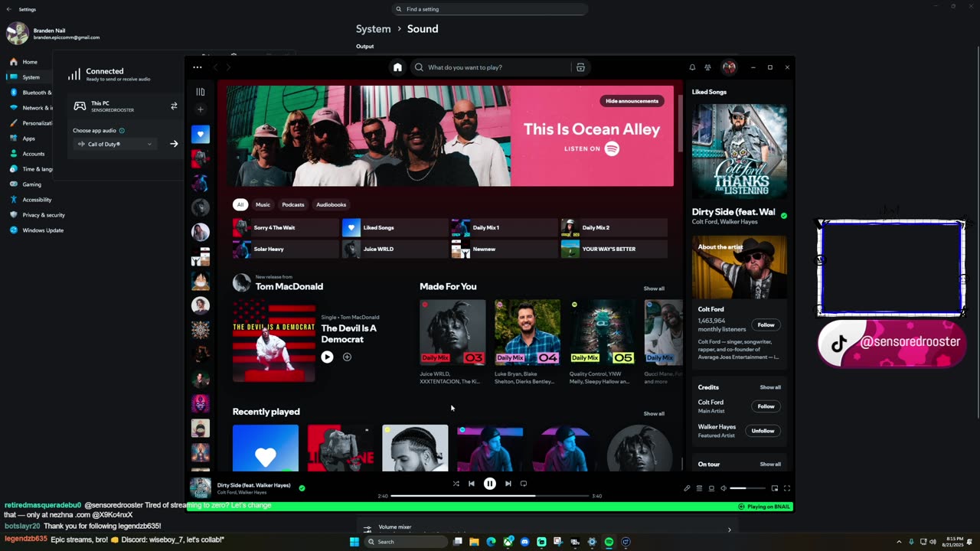Click the swap icon beside This PC
This screenshot has width=980, height=551.
tap(174, 106)
